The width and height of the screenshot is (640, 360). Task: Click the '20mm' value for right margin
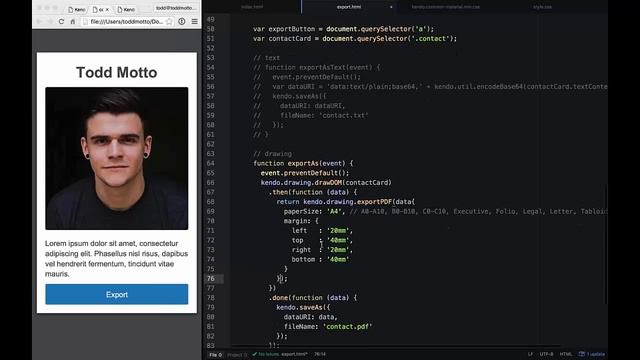(x=338, y=250)
